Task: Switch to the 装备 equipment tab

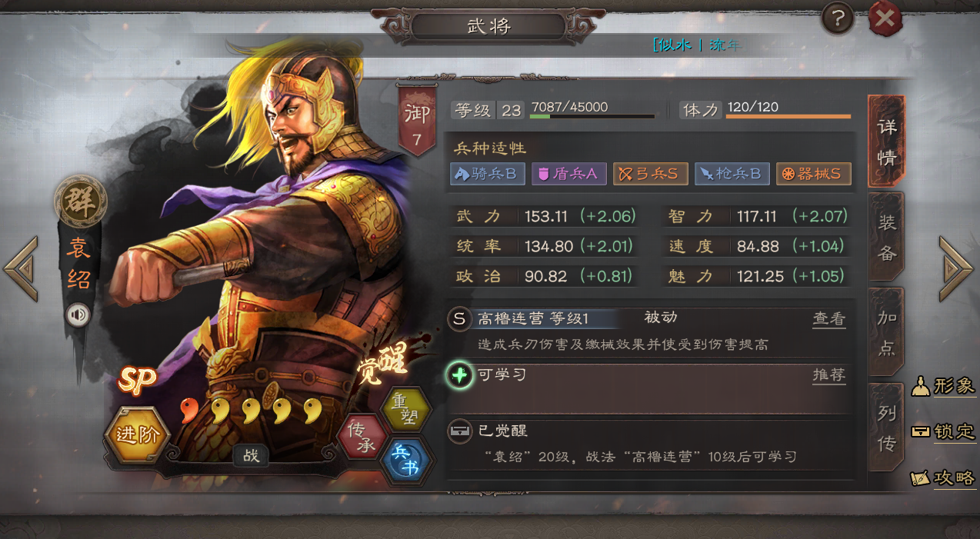Action: 886,237
